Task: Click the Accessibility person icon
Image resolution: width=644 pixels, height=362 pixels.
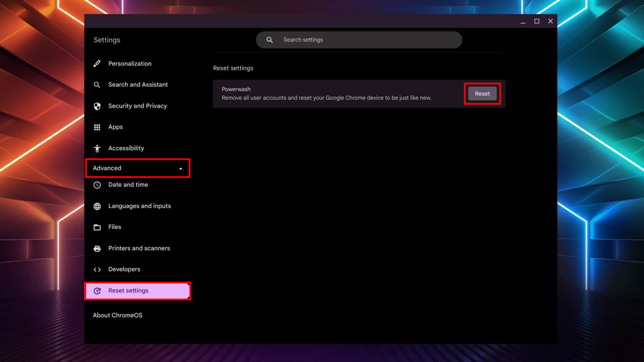Action: (x=97, y=148)
